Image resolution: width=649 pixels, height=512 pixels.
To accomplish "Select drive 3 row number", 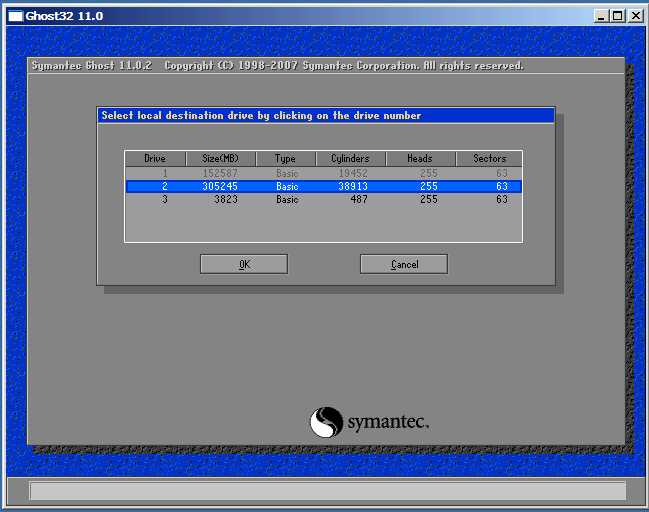I will click(x=165, y=199).
